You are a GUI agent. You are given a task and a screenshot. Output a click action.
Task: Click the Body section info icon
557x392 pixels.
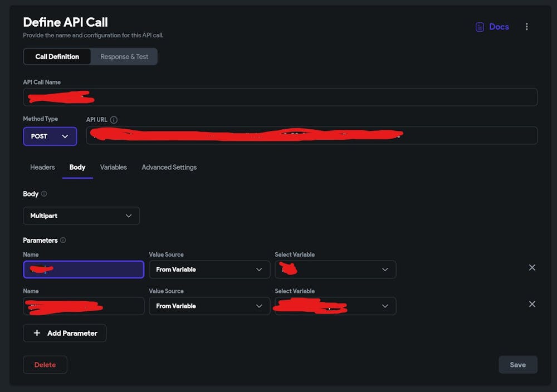click(43, 194)
